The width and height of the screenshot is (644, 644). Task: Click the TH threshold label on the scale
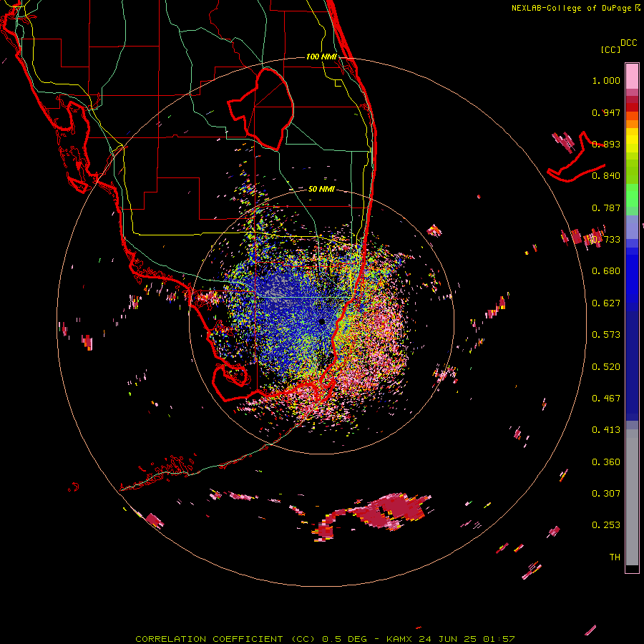[615, 557]
